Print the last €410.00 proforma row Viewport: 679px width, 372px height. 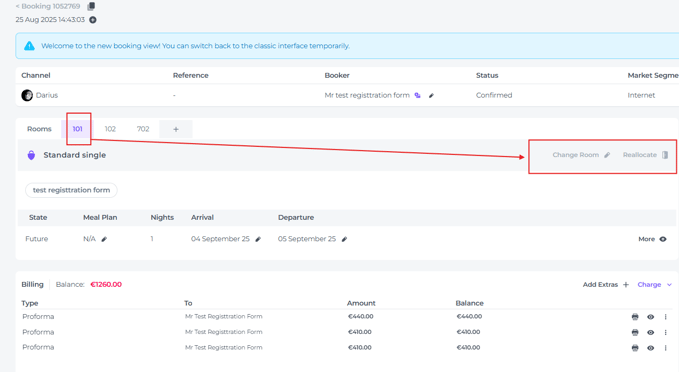pyautogui.click(x=635, y=348)
